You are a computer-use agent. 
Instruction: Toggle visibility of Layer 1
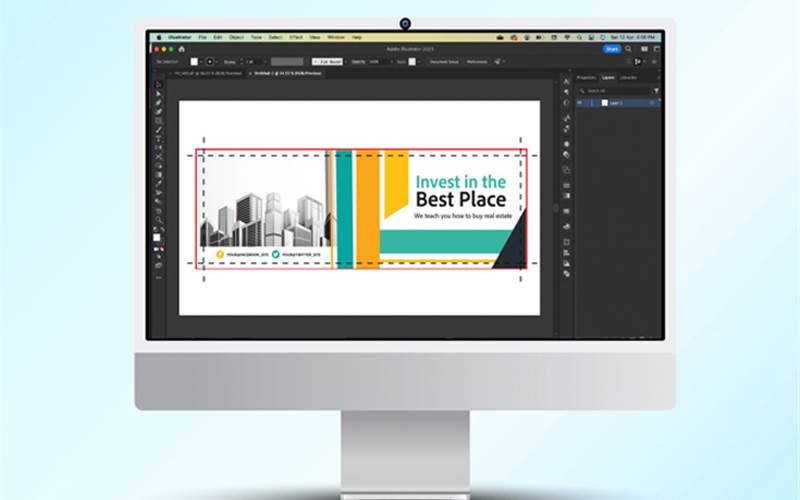pyautogui.click(x=580, y=103)
